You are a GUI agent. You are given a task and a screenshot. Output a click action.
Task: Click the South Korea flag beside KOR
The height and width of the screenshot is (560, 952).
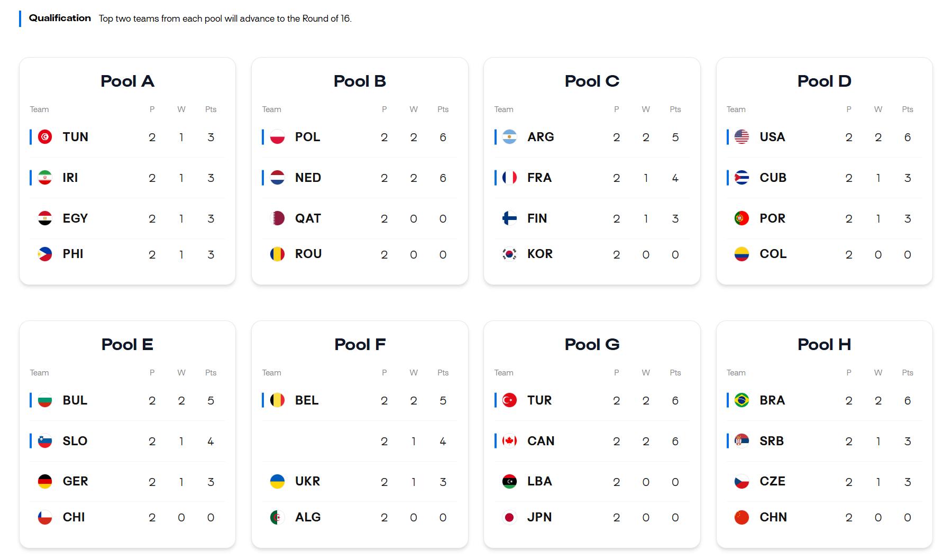(x=509, y=254)
